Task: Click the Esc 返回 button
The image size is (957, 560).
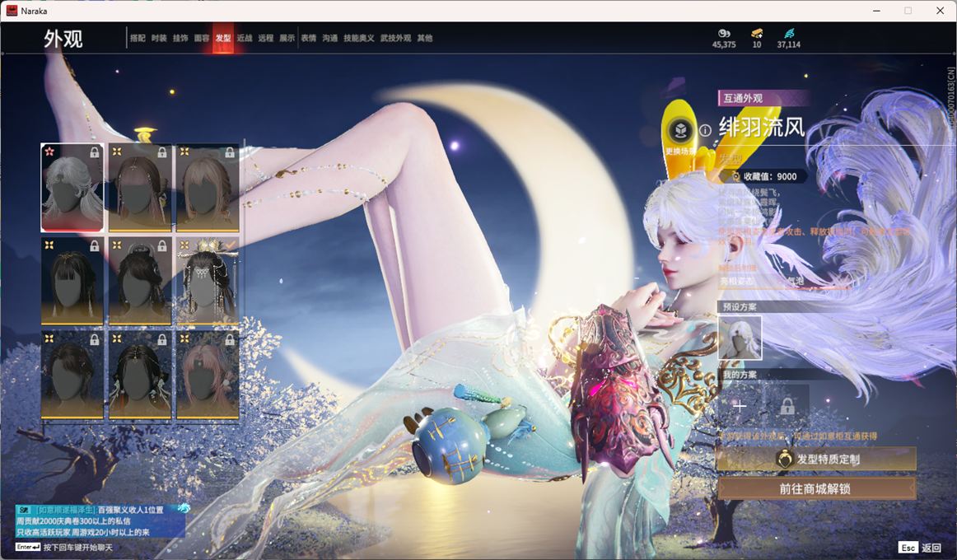Action: 919,548
